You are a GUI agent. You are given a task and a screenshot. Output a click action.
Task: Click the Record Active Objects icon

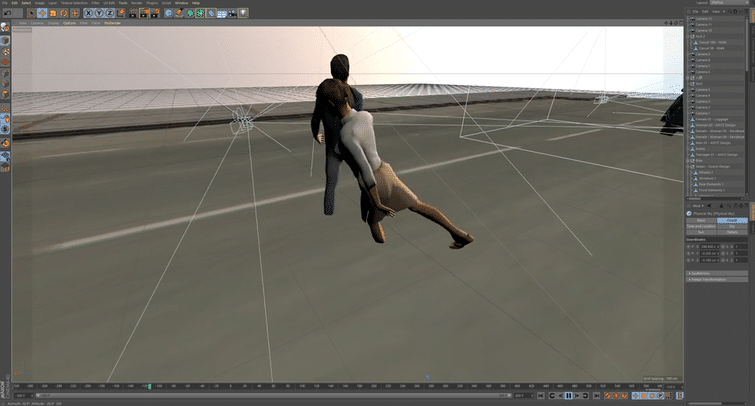(608, 395)
